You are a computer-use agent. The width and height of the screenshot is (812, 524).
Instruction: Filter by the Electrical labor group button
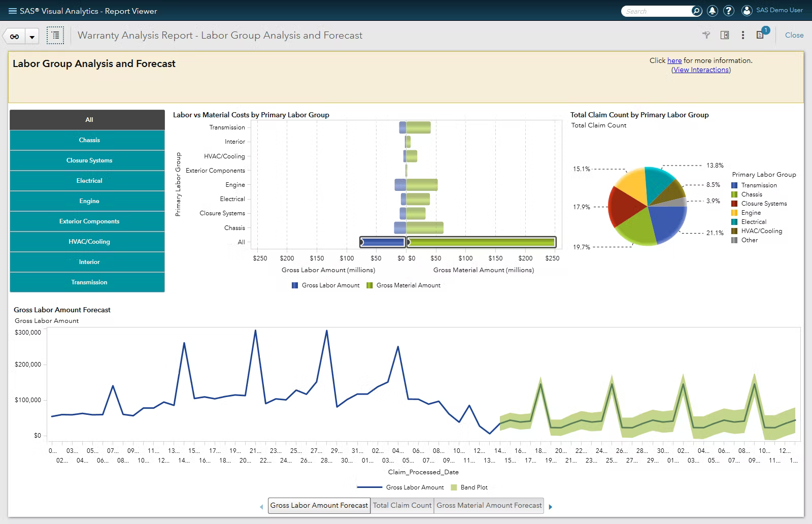[87, 181]
